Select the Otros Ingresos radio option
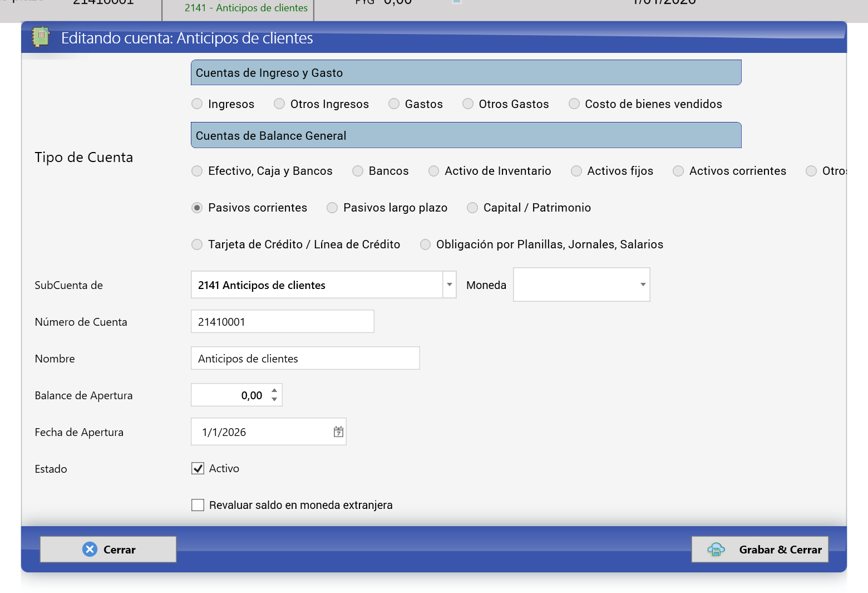 click(x=279, y=104)
